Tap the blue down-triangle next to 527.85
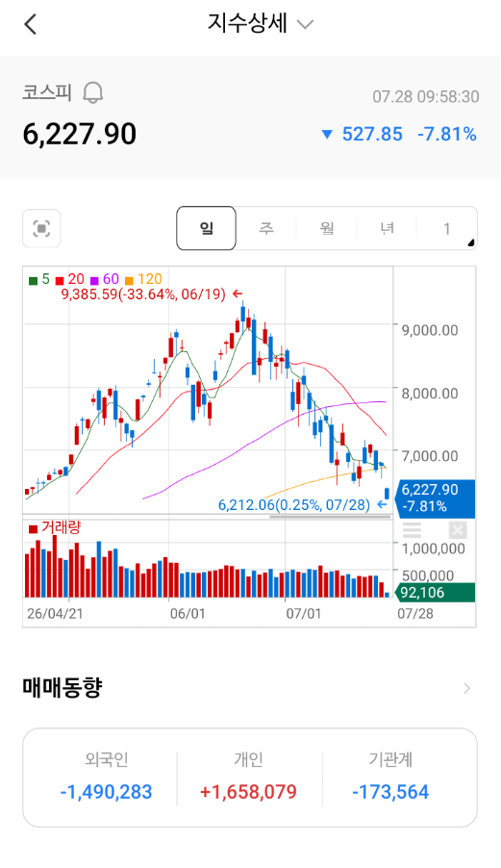This screenshot has width=501, height=868. (327, 135)
